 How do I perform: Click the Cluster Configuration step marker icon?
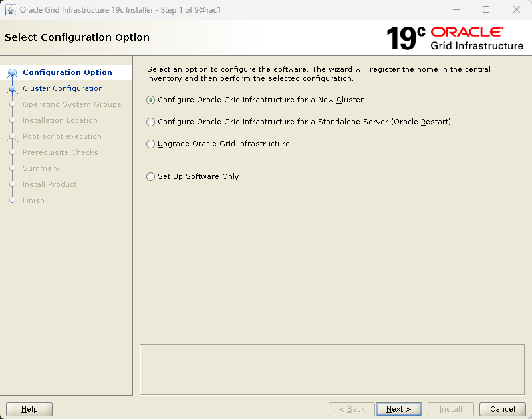pos(12,89)
